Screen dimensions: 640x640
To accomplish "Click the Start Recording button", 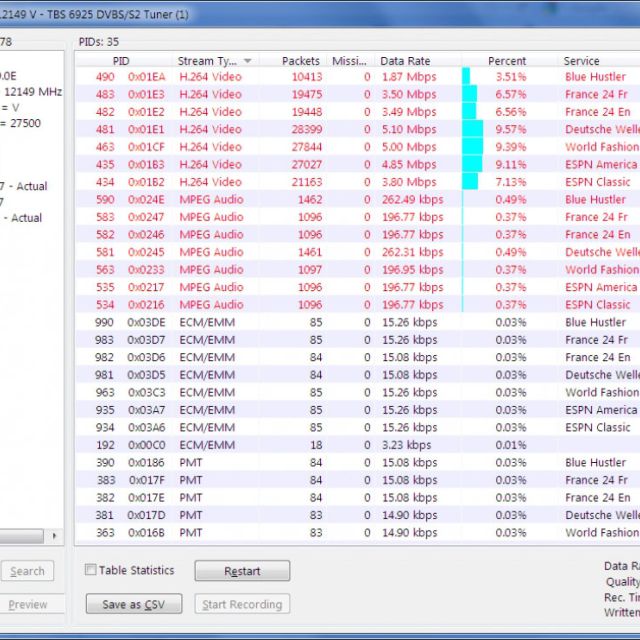I will pos(242,604).
